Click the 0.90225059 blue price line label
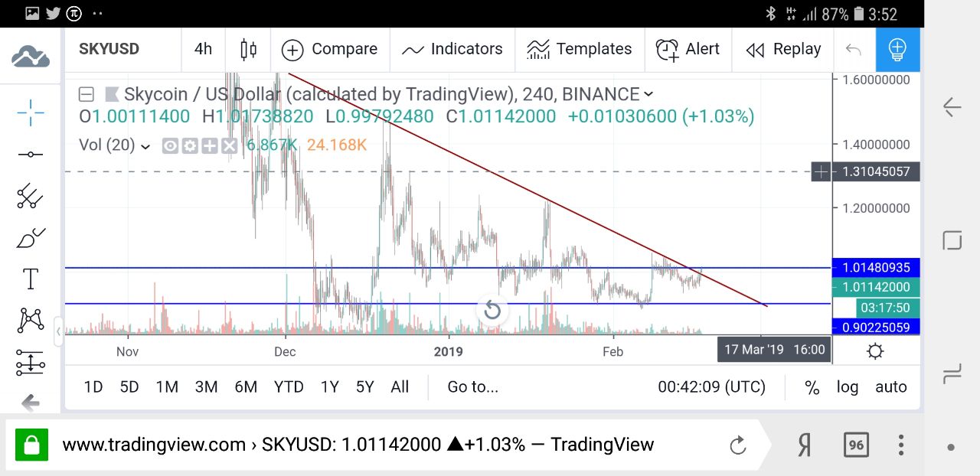The height and width of the screenshot is (476, 980). [876, 328]
